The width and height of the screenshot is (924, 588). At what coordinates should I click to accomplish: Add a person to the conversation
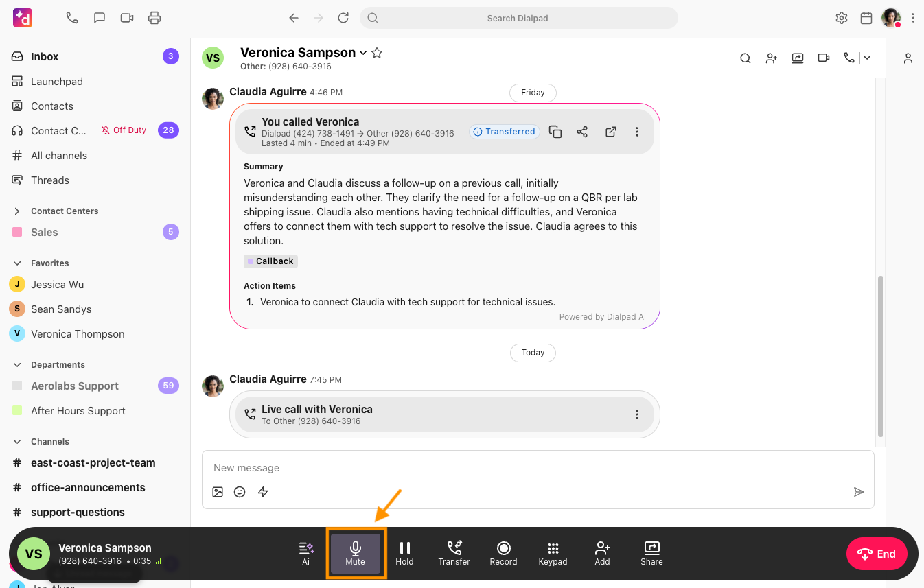pos(772,58)
